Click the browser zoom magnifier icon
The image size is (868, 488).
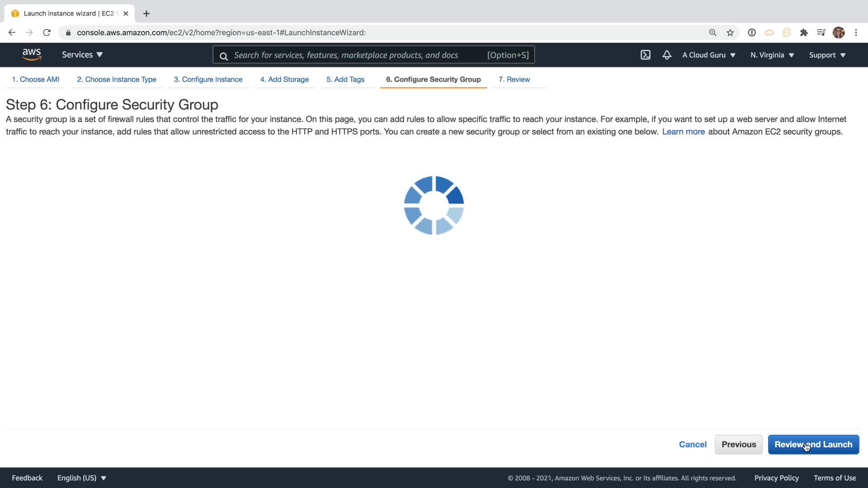[712, 33]
